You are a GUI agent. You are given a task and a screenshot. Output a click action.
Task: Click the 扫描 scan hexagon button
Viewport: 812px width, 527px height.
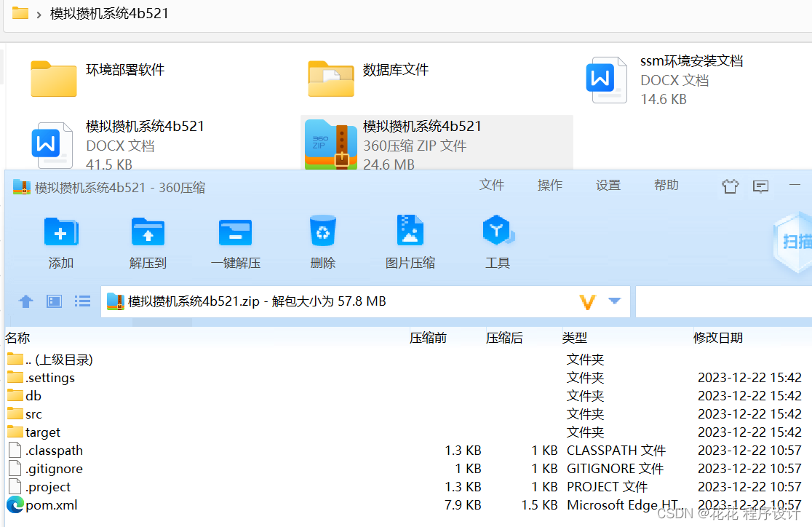[x=792, y=242]
